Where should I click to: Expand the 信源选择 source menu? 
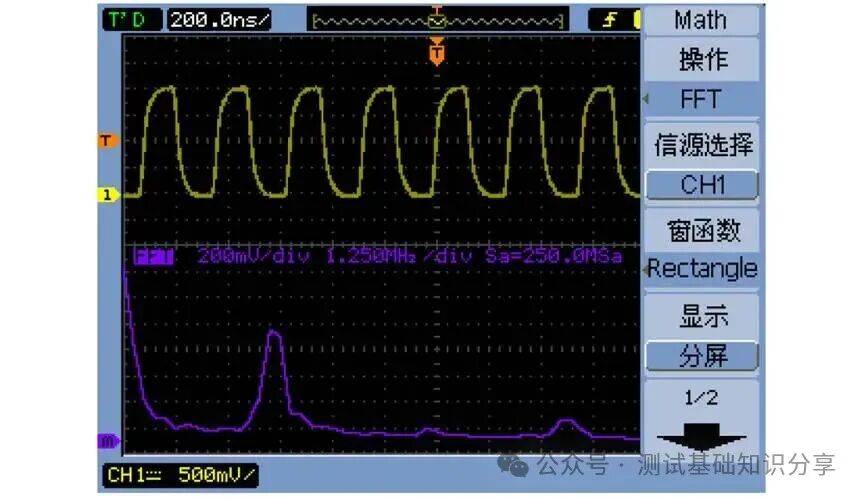pos(702,145)
